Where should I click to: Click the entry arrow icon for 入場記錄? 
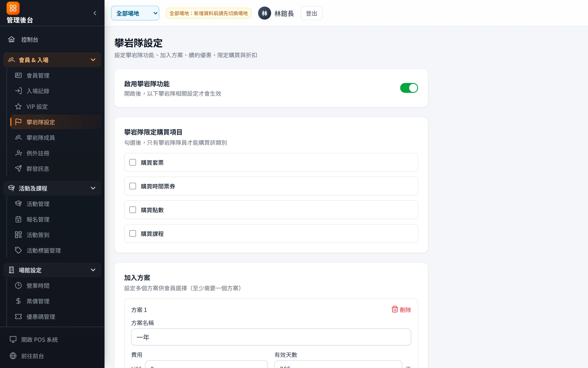pos(18,91)
